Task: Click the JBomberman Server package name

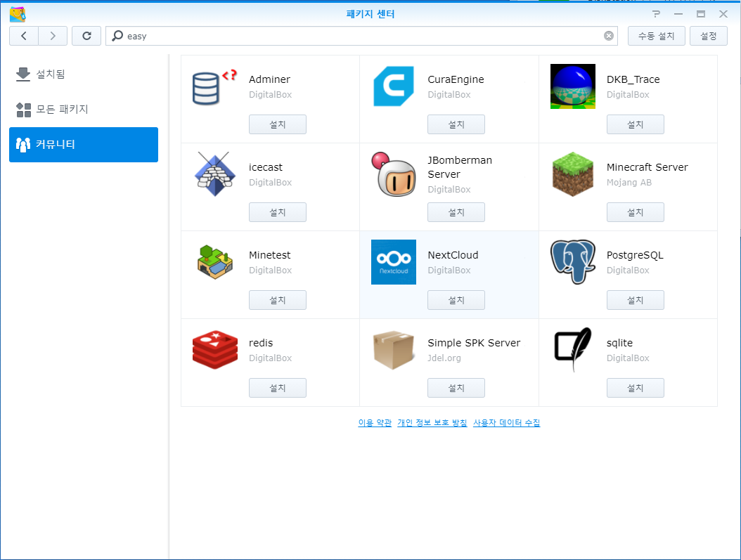Action: pyautogui.click(x=460, y=167)
